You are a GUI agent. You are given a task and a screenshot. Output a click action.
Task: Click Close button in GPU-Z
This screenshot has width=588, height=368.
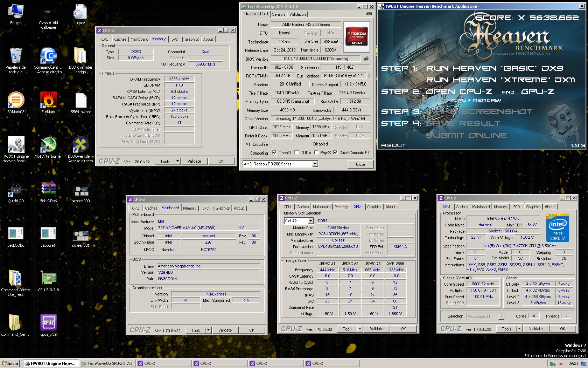click(x=360, y=164)
